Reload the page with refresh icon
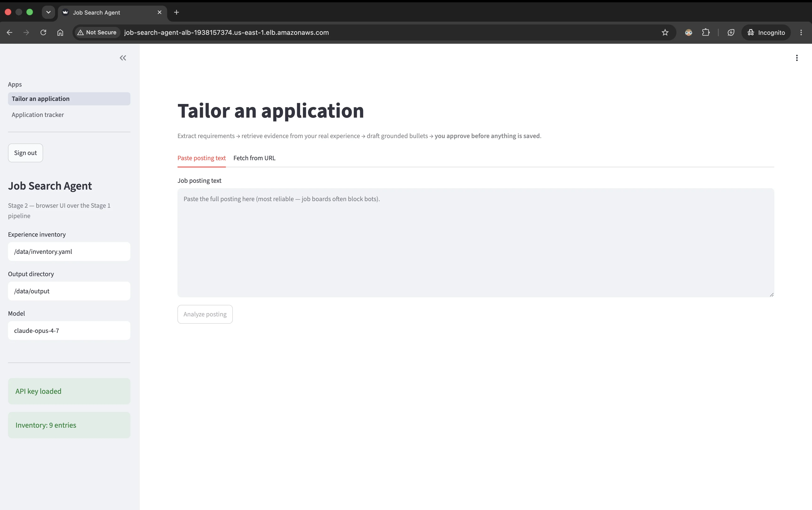The height and width of the screenshot is (510, 812). 43,33
